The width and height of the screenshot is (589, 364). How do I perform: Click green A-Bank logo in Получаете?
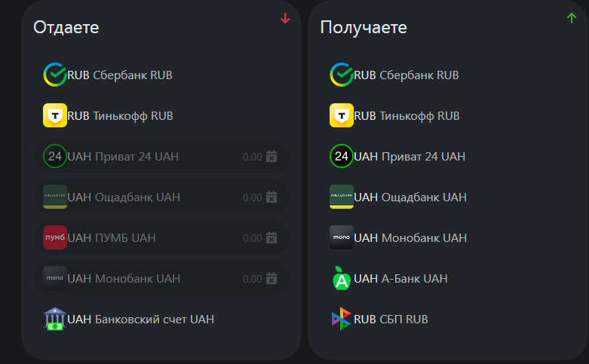(x=342, y=278)
